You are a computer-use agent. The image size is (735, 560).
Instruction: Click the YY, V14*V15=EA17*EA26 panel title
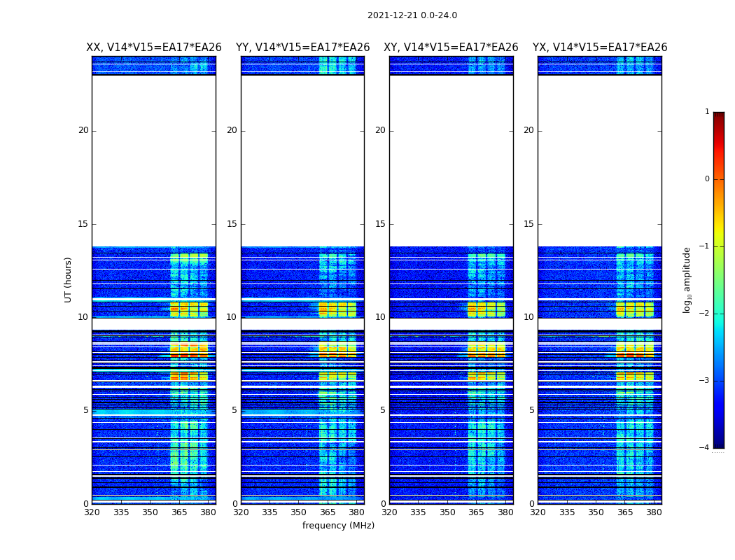tap(303, 48)
